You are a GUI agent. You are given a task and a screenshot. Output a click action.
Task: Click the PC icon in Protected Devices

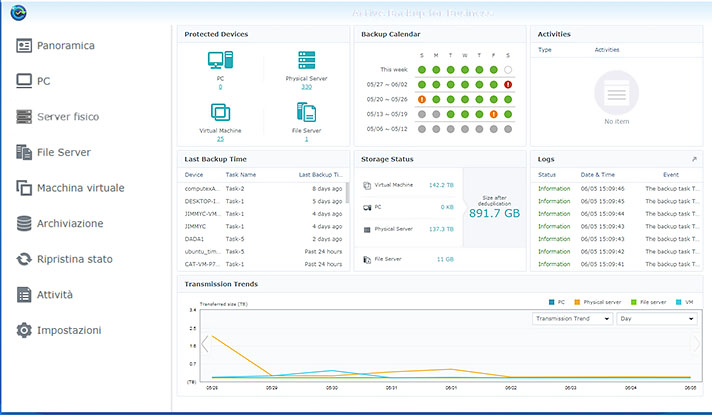[x=220, y=61]
